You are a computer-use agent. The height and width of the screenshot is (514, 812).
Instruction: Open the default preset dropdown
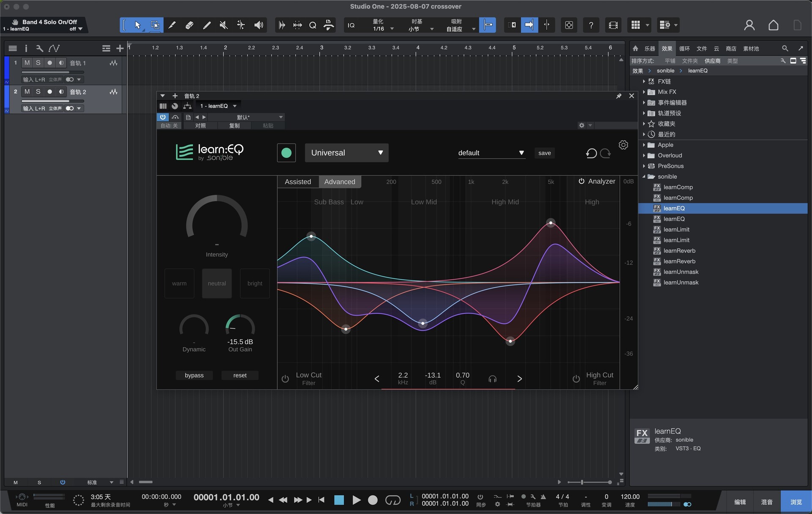click(x=491, y=153)
